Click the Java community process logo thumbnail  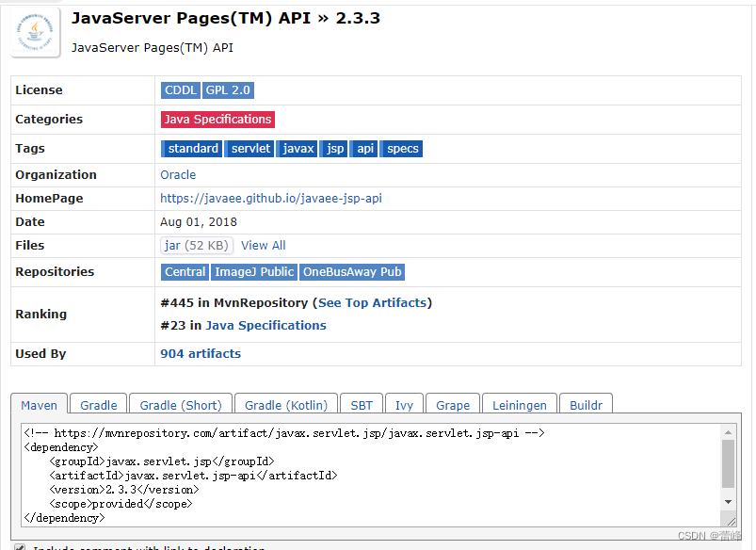35,32
